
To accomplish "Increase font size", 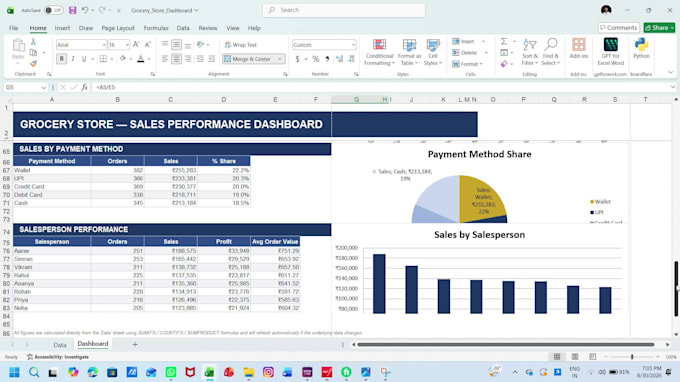I will tap(136, 45).
